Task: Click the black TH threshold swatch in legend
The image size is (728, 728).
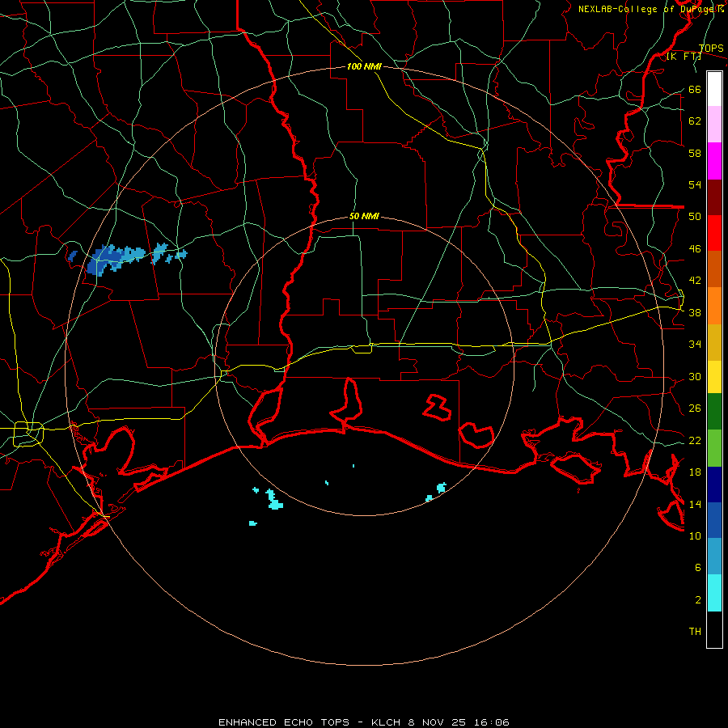Action: (x=714, y=629)
